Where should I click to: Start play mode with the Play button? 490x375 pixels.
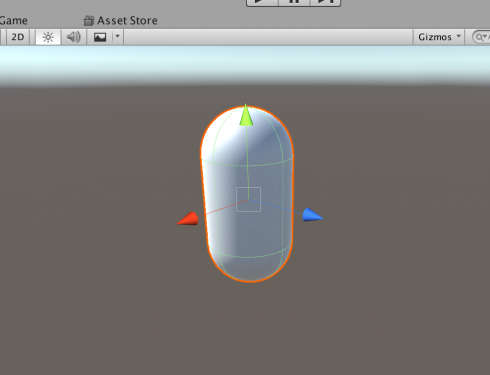(x=262, y=2)
